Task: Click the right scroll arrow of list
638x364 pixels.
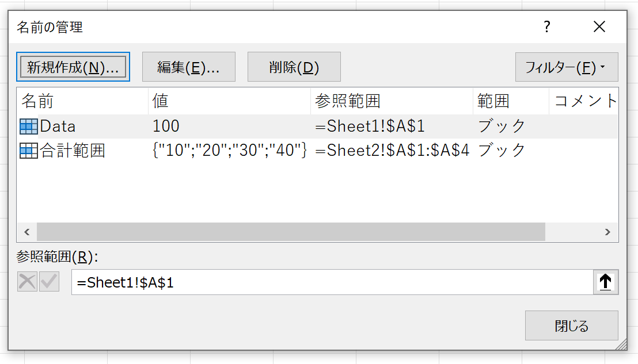Action: point(607,232)
